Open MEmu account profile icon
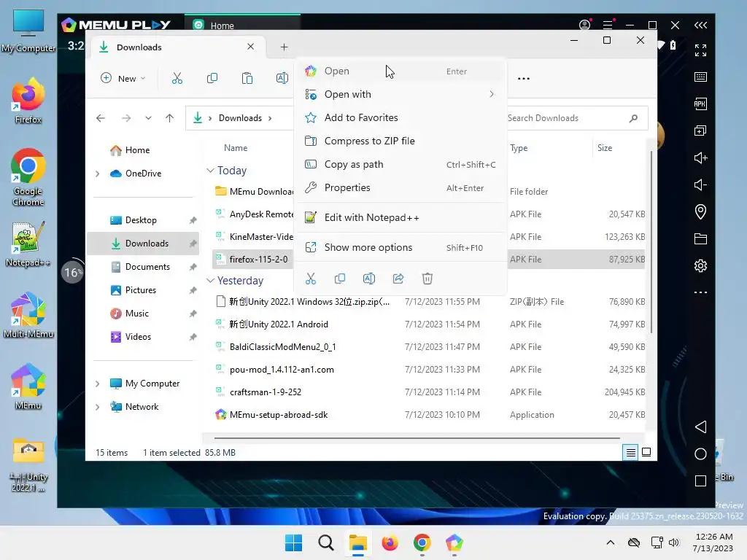 584,25
